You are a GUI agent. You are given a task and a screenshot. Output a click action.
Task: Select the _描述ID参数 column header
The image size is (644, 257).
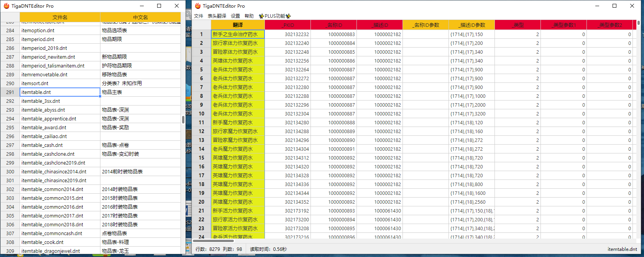point(472,25)
